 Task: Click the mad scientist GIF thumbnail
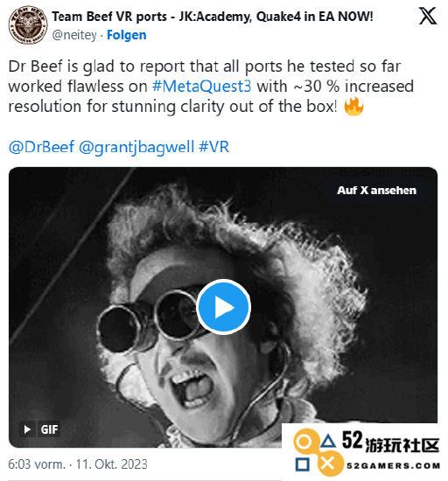point(223,307)
